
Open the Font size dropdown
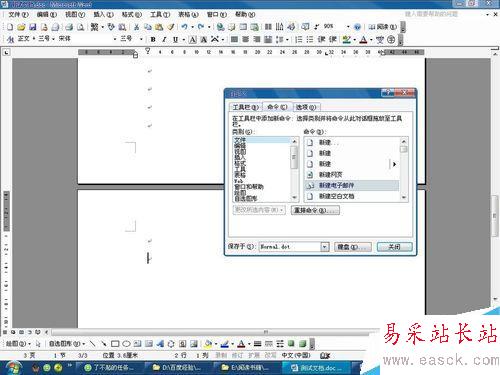[141, 39]
